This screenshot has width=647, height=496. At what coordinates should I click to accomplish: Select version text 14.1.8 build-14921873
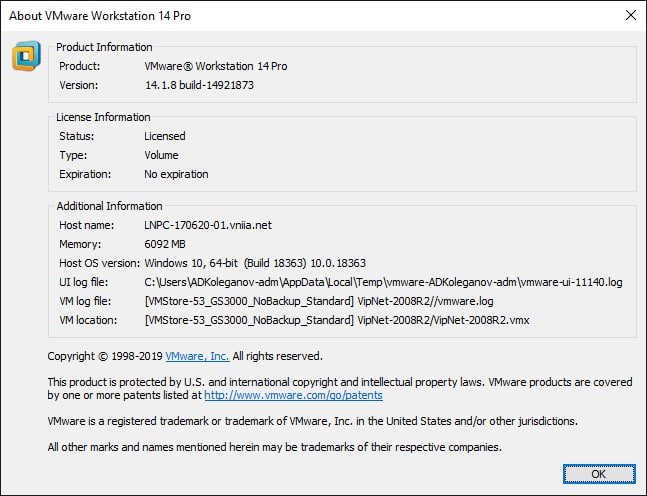point(199,85)
